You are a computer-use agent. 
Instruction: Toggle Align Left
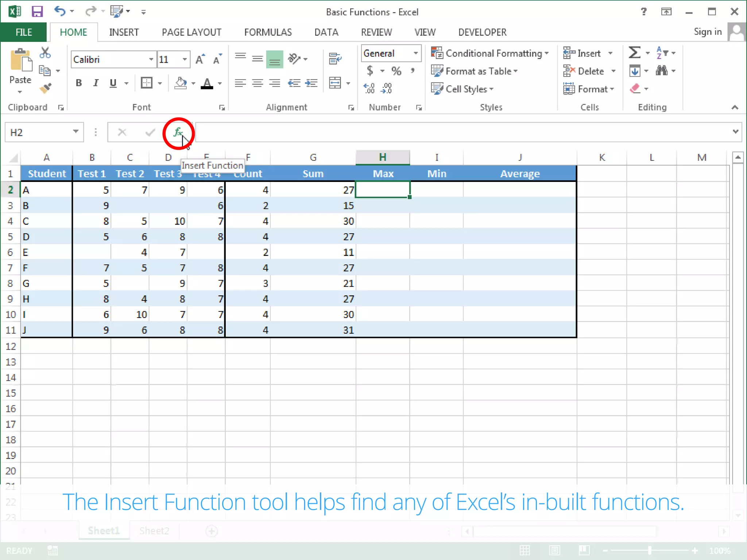point(240,83)
